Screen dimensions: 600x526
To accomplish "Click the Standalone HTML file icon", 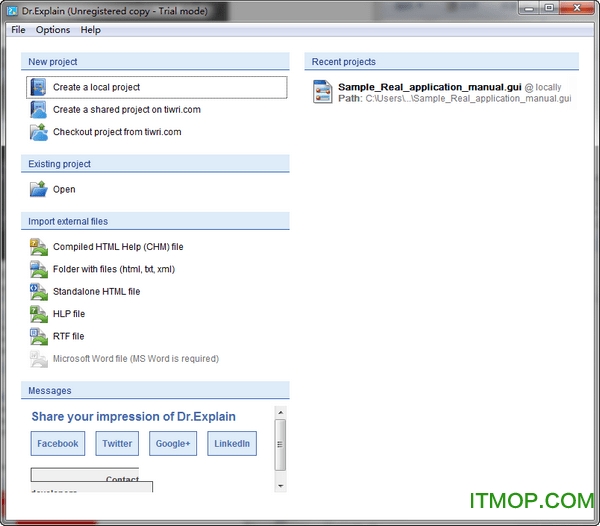I will (39, 291).
